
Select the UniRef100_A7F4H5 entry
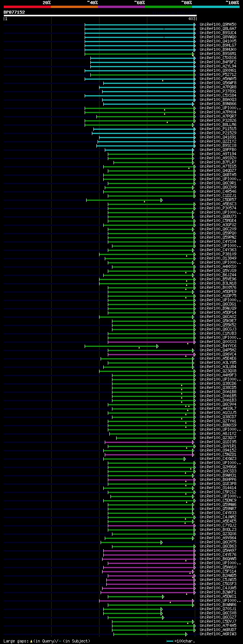(x=218, y=625)
